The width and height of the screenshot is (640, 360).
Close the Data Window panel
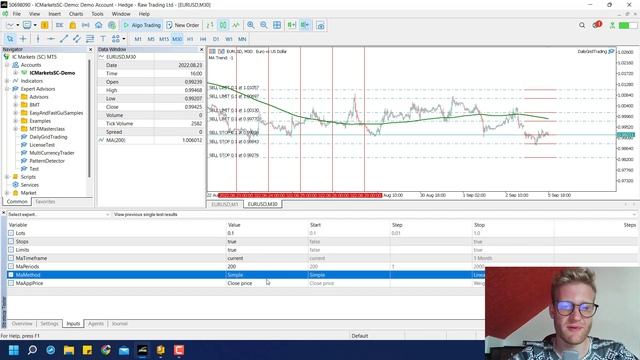pos(201,49)
